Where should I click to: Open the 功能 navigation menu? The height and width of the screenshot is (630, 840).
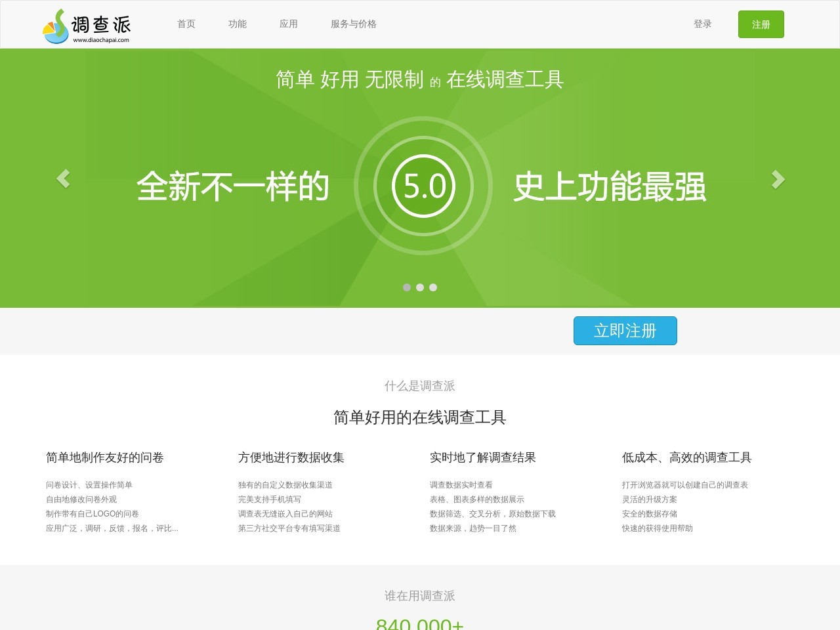238,24
